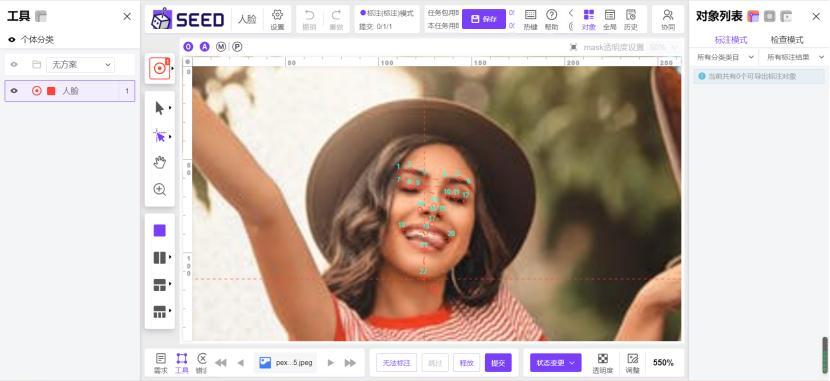The width and height of the screenshot is (830, 381).
Task: Open 历史 history panel icon
Action: 630,20
